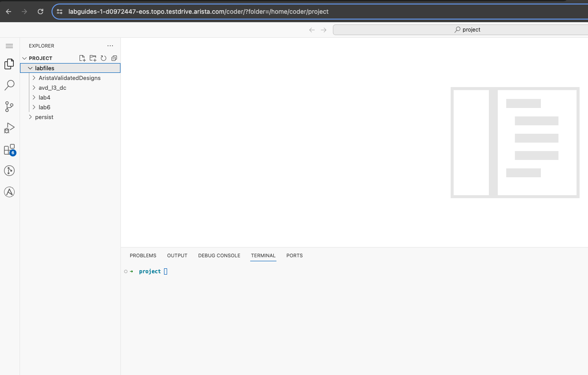This screenshot has height=375, width=588.
Task: Click the New Folder icon in Explorer
Action: (93, 58)
